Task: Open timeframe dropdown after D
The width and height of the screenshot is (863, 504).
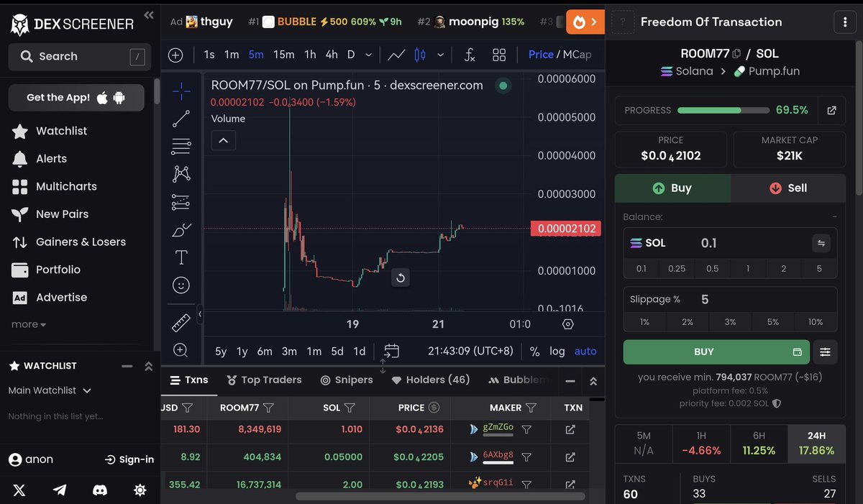Action: pyautogui.click(x=369, y=55)
